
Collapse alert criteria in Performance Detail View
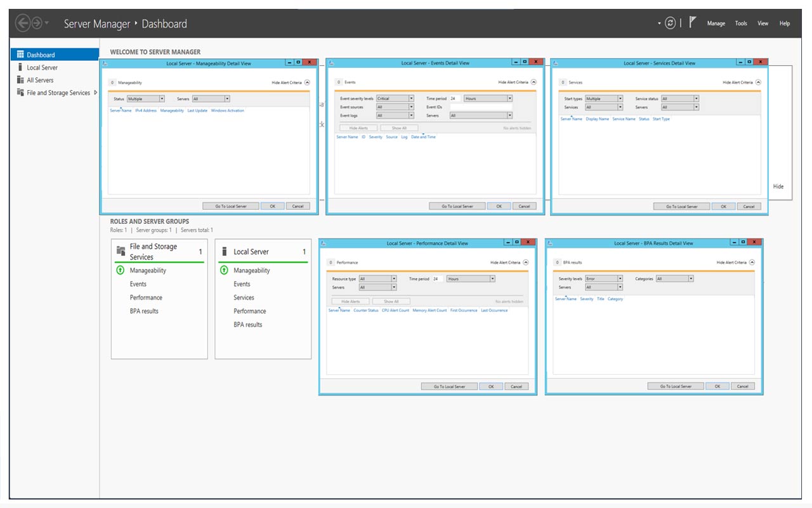[x=525, y=263]
